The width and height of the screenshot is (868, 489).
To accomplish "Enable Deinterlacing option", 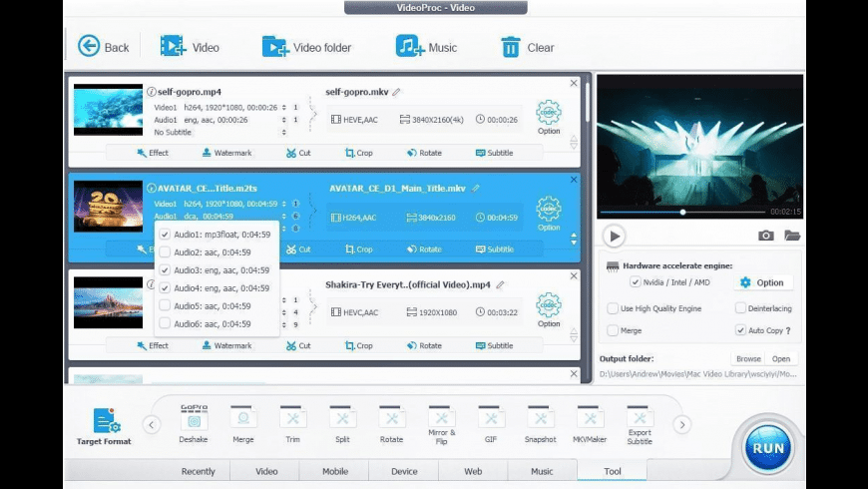I will pyautogui.click(x=740, y=308).
